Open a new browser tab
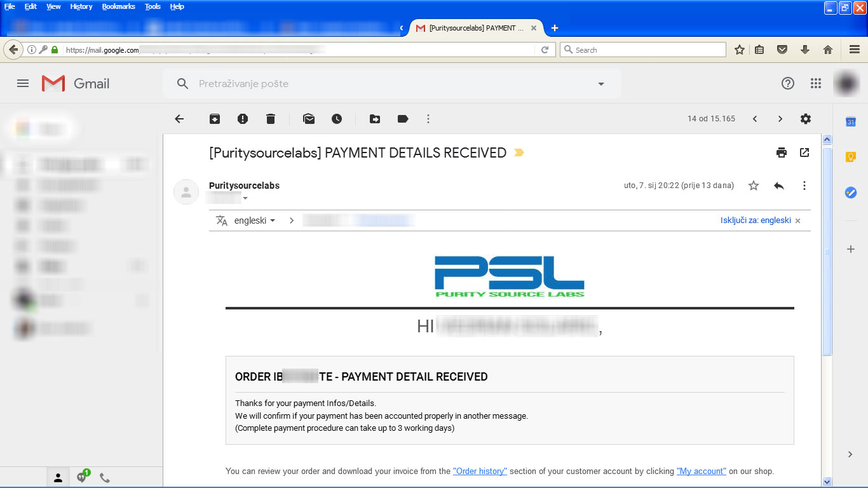868x488 pixels. coord(555,28)
